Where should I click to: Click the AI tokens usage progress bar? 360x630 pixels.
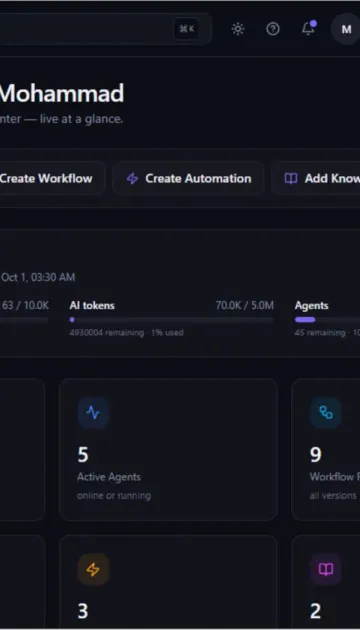(172, 320)
